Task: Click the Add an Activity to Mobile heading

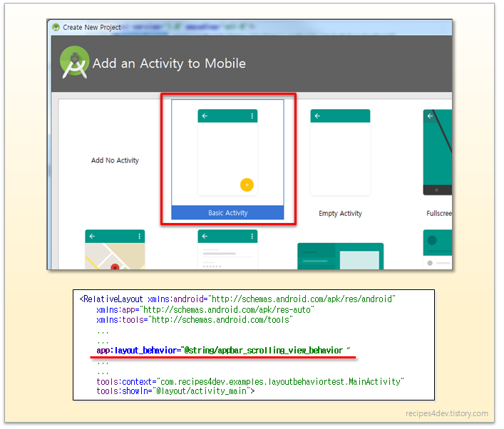Action: pos(169,63)
